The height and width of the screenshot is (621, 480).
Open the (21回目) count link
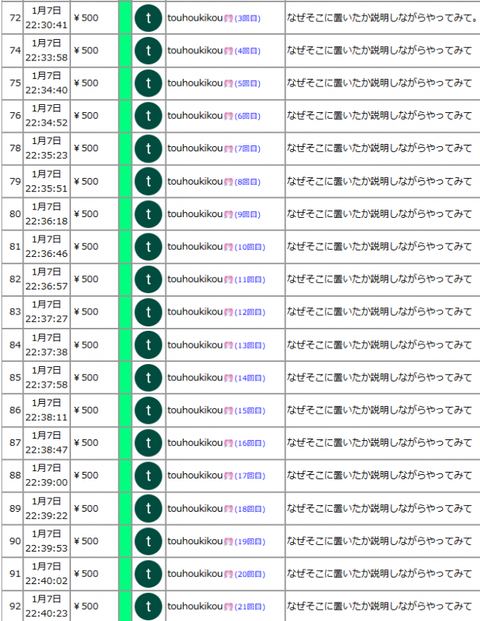[250, 607]
